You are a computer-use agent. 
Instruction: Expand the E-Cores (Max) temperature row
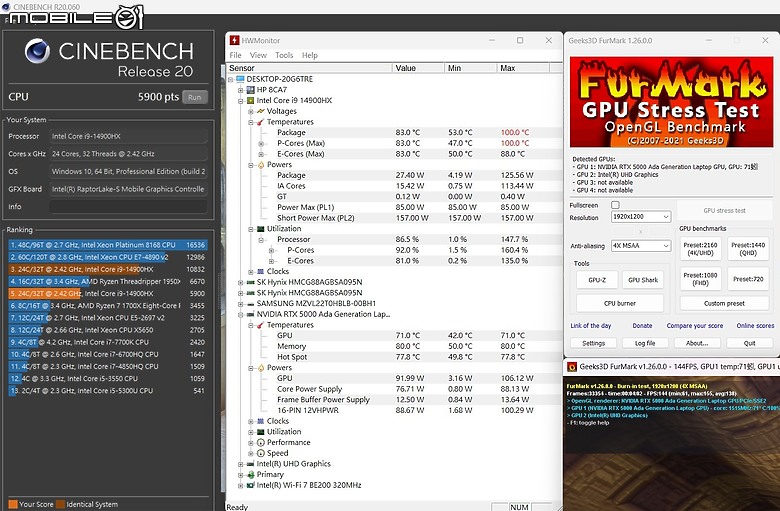point(261,154)
